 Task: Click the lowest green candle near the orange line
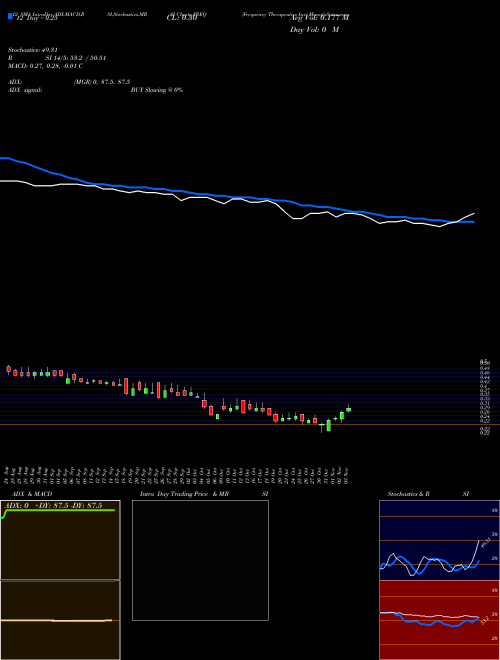point(329,426)
